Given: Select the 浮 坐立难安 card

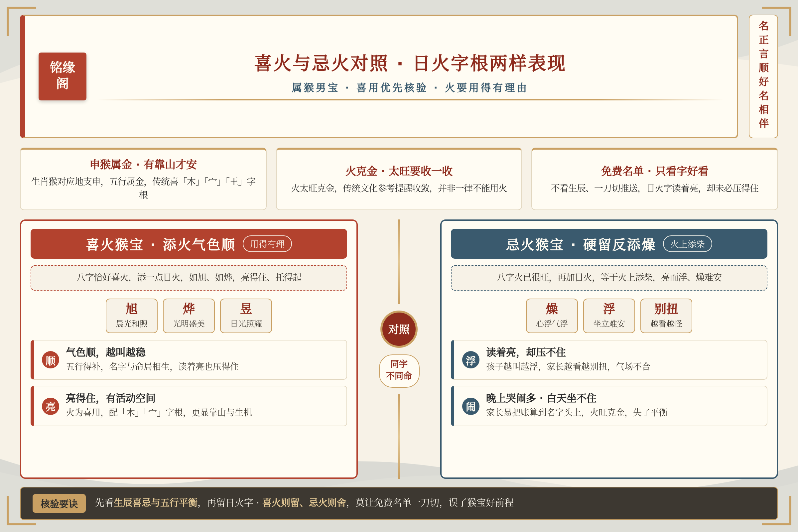Looking at the screenshot, I should coord(609,316).
